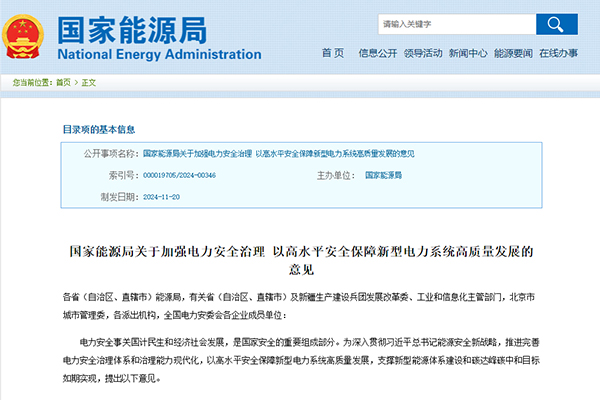Click the 公开事项名称 document title value
The height and width of the screenshot is (400, 600).
click(x=278, y=154)
